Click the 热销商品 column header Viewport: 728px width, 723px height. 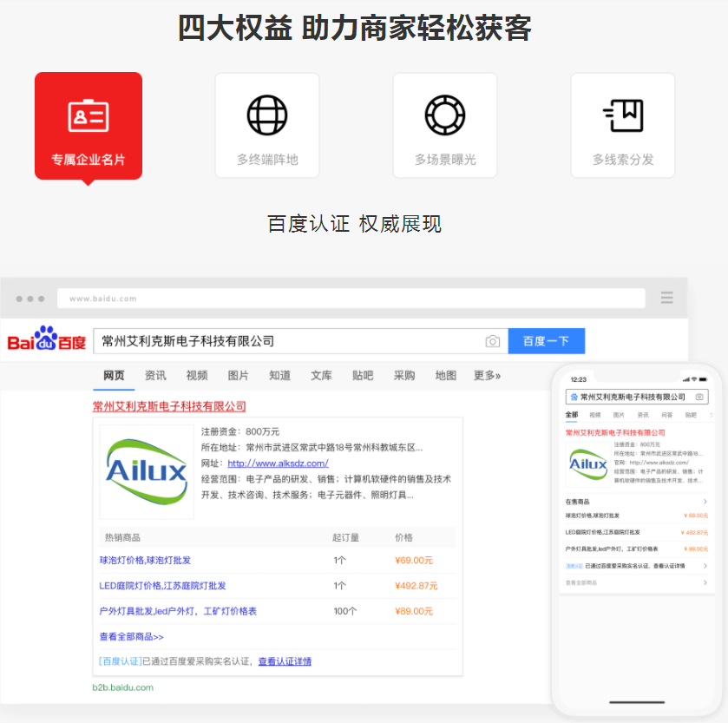pos(122,537)
